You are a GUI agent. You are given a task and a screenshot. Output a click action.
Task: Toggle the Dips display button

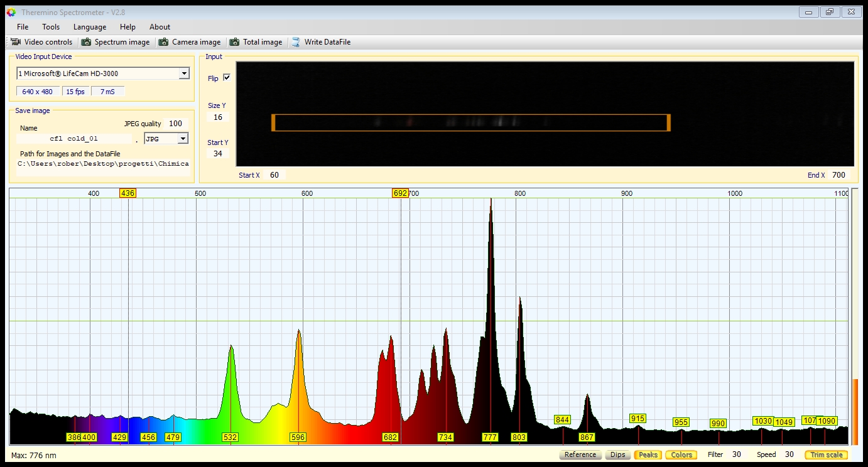(617, 454)
